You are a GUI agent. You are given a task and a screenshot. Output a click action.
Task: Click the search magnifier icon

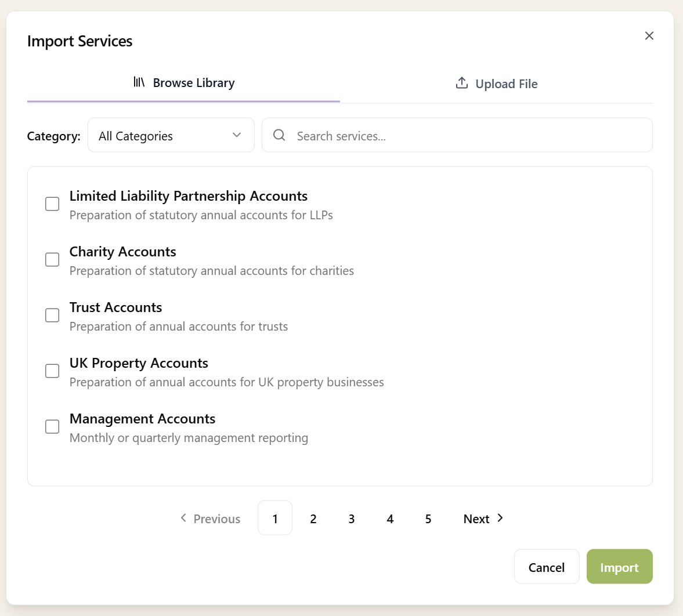pos(279,135)
